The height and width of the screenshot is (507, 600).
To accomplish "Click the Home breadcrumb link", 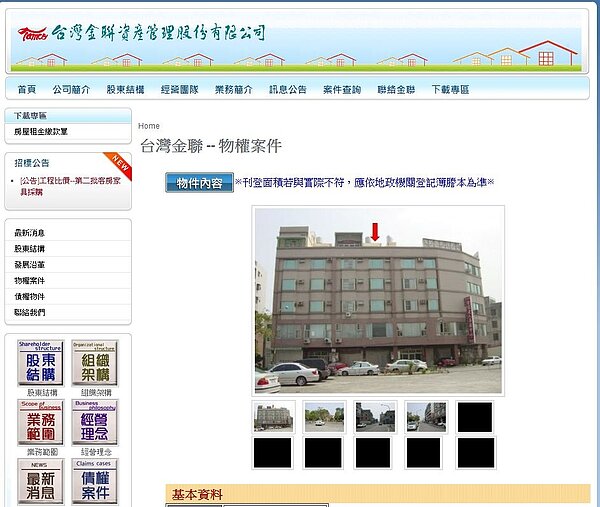I will click(x=149, y=126).
